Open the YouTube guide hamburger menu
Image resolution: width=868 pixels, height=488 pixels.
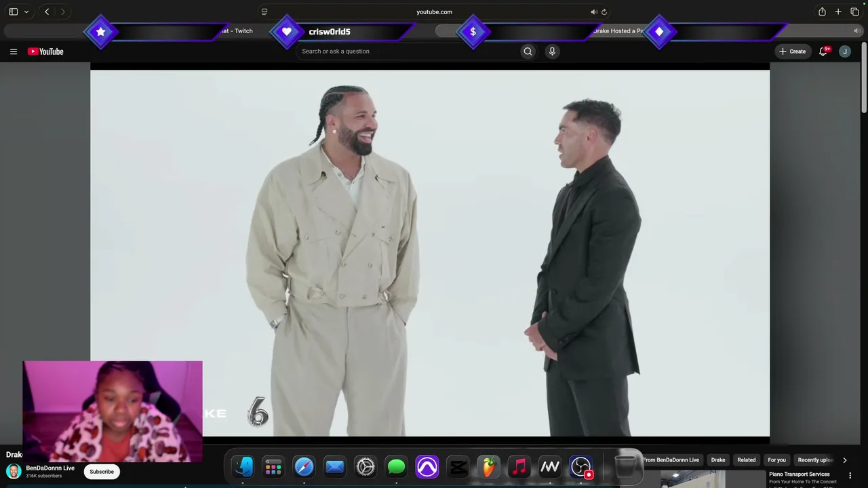point(13,52)
